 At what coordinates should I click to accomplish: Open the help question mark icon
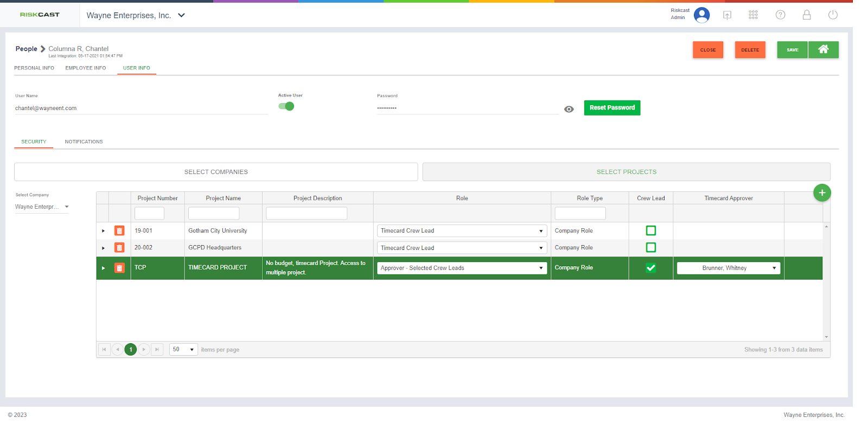(780, 15)
